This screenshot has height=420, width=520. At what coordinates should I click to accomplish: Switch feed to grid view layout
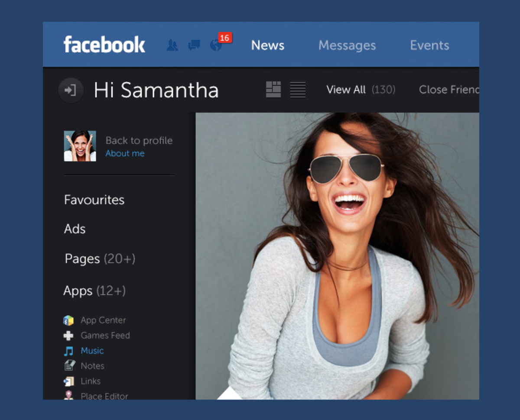point(273,90)
